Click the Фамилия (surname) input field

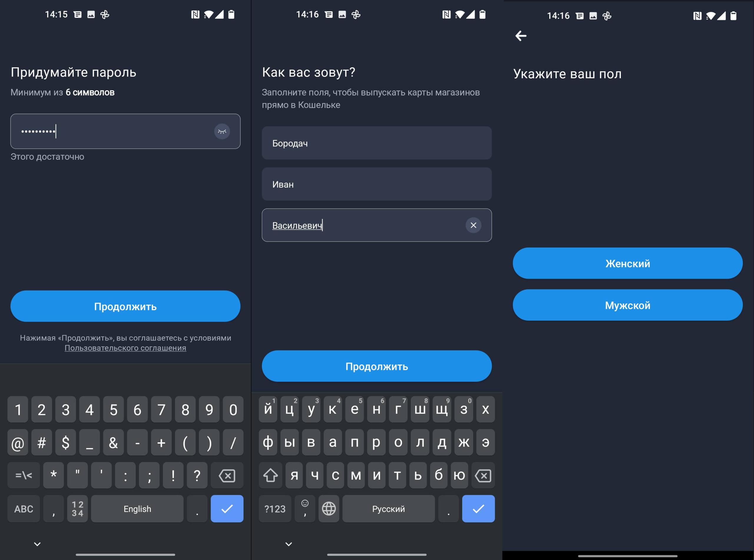pos(377,143)
